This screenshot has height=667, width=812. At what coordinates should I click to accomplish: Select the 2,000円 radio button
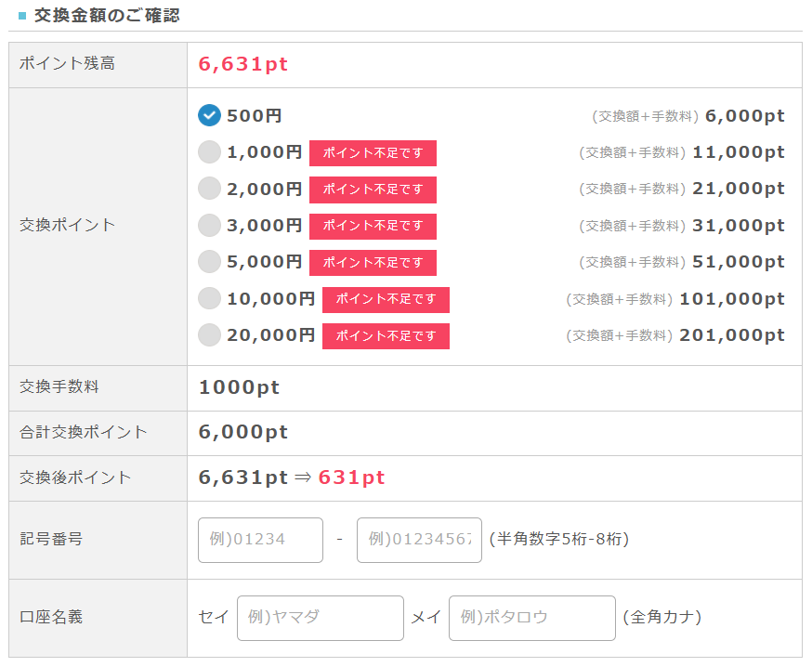click(209, 189)
